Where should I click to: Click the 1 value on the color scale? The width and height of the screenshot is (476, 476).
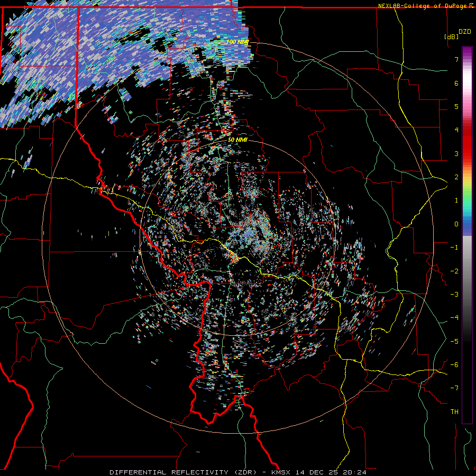pos(456,200)
